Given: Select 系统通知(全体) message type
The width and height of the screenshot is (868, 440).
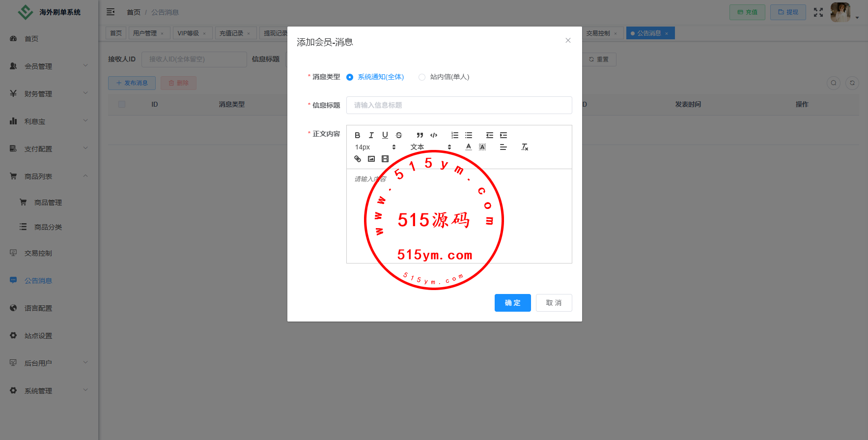Looking at the screenshot, I should [x=350, y=77].
